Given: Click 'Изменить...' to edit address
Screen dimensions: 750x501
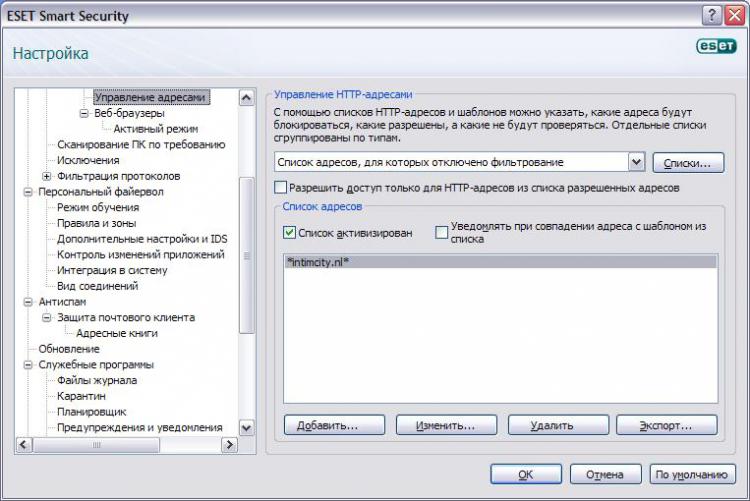Looking at the screenshot, I should 447,425.
